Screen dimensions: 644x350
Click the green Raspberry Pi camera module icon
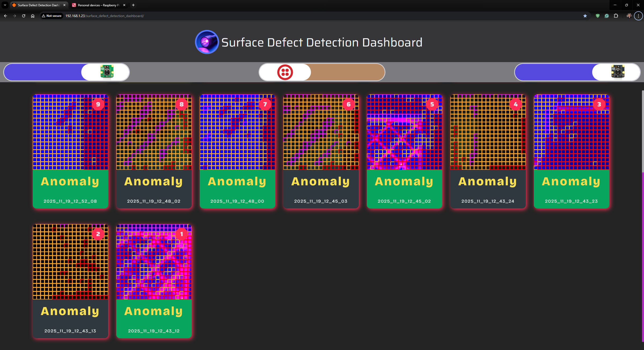click(x=107, y=72)
